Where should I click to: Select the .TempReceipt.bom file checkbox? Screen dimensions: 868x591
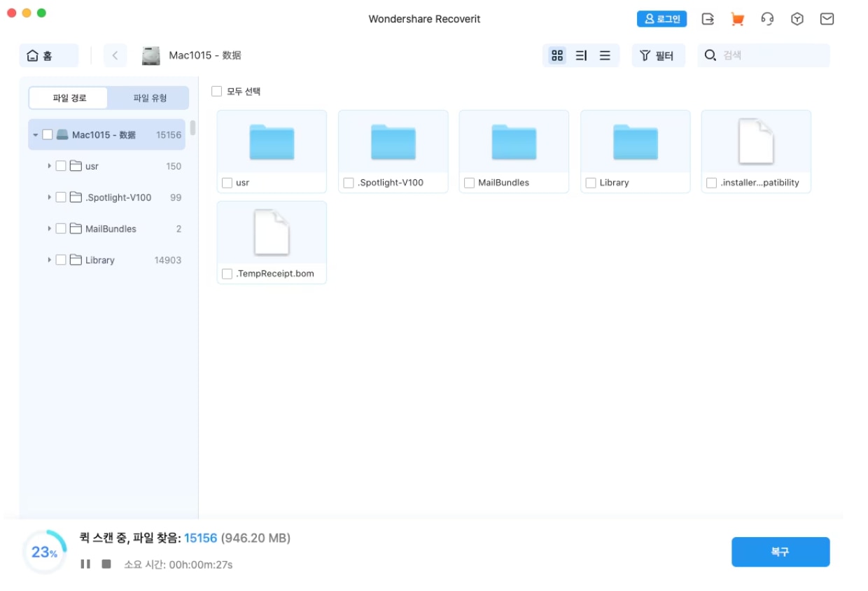(227, 274)
